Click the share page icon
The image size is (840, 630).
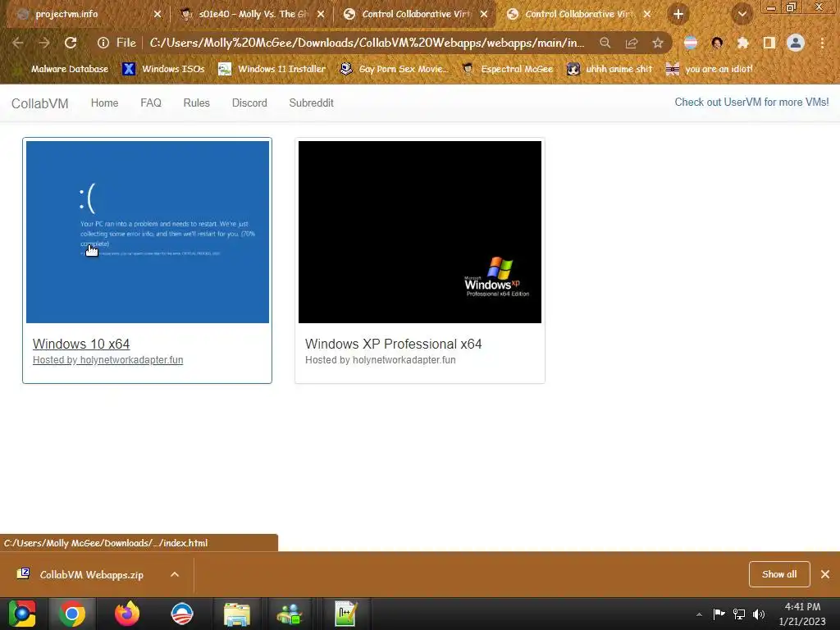[x=632, y=43]
